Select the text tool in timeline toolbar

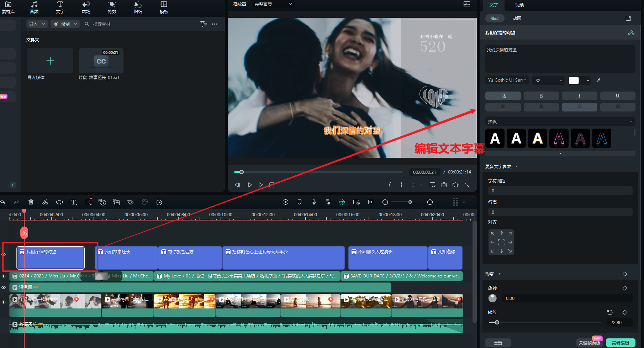click(x=74, y=202)
